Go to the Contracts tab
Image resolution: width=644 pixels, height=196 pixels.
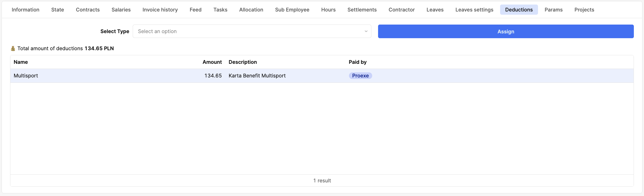88,10
